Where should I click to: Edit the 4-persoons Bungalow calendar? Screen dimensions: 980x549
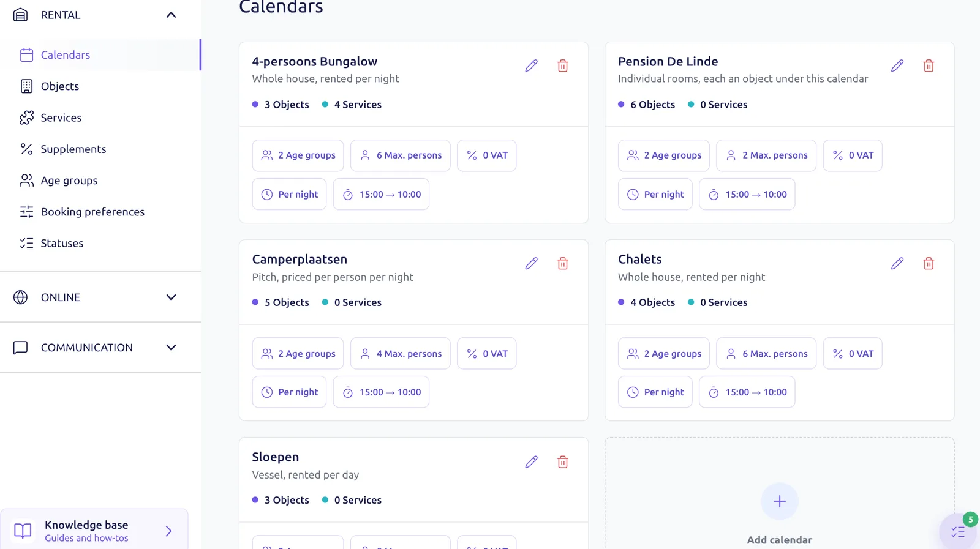(531, 65)
